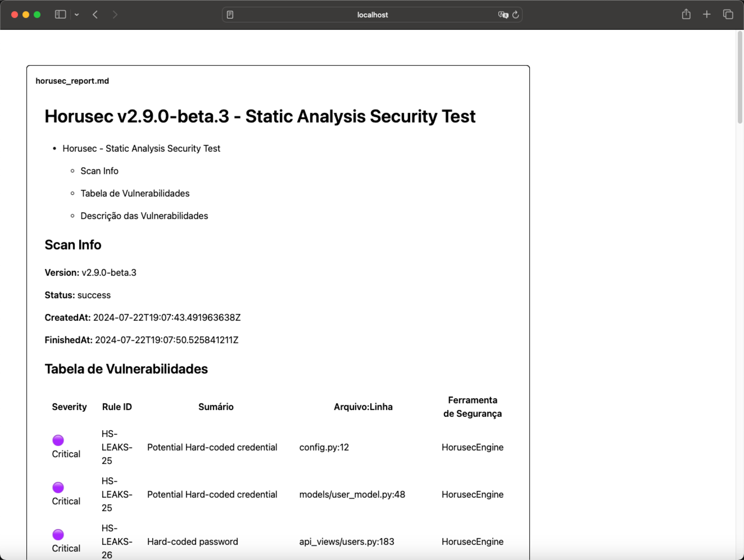
Task: Click the Sumário column header
Action: coord(216,407)
